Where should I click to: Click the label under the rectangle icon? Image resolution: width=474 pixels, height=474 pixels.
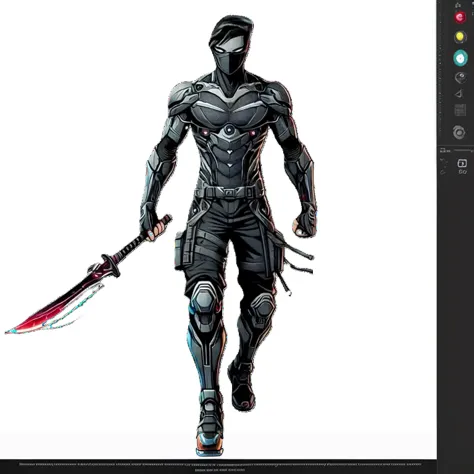point(462,172)
